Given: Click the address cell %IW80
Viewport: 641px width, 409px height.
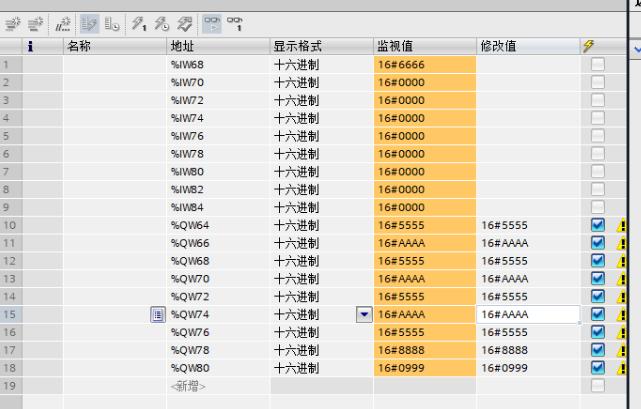Looking at the screenshot, I should click(x=218, y=172).
